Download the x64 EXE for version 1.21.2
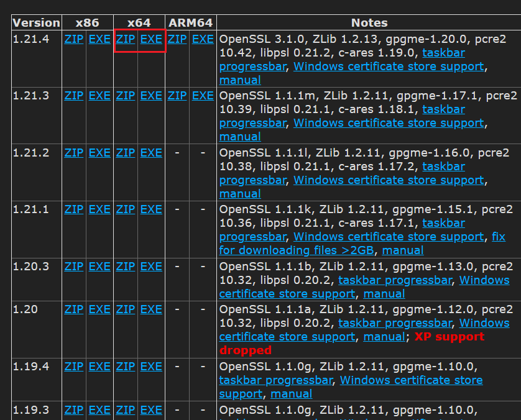Viewport: 521px width, 420px height. (151, 153)
